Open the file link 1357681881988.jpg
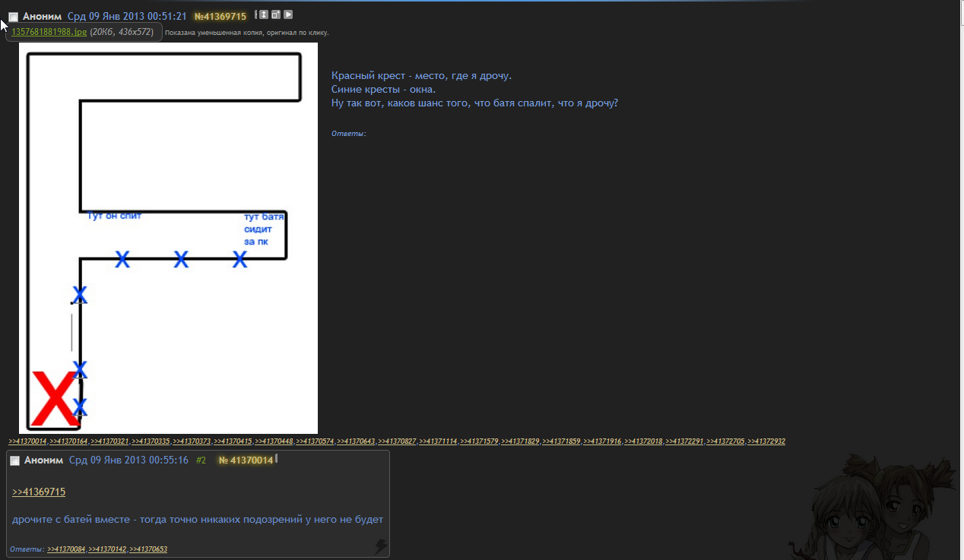Screen dimensions: 964x560 (49, 32)
